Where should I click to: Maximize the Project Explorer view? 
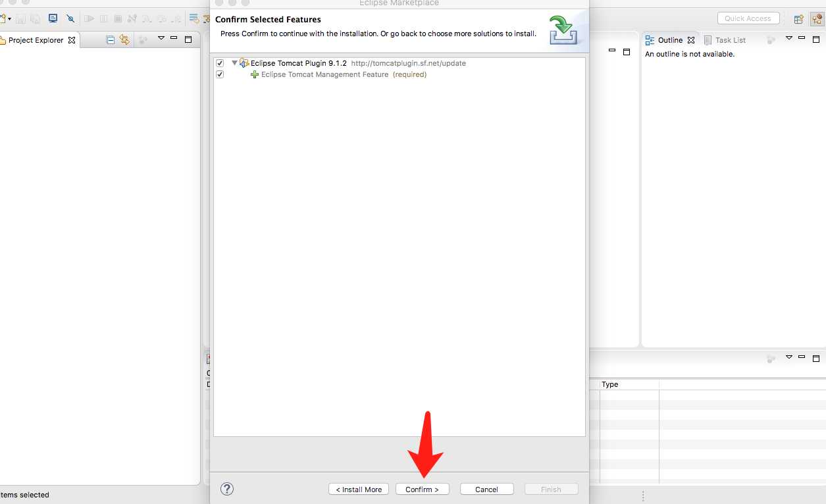[x=188, y=39]
